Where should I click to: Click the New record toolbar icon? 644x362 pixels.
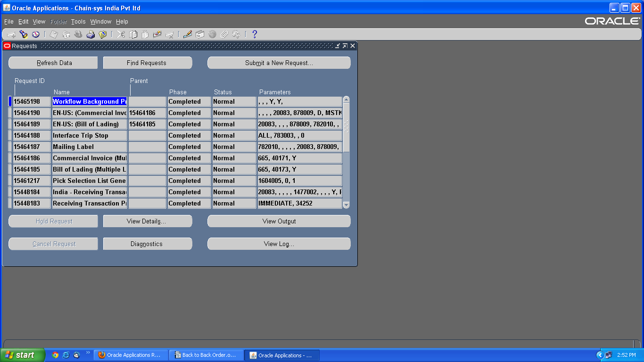pos(11,34)
